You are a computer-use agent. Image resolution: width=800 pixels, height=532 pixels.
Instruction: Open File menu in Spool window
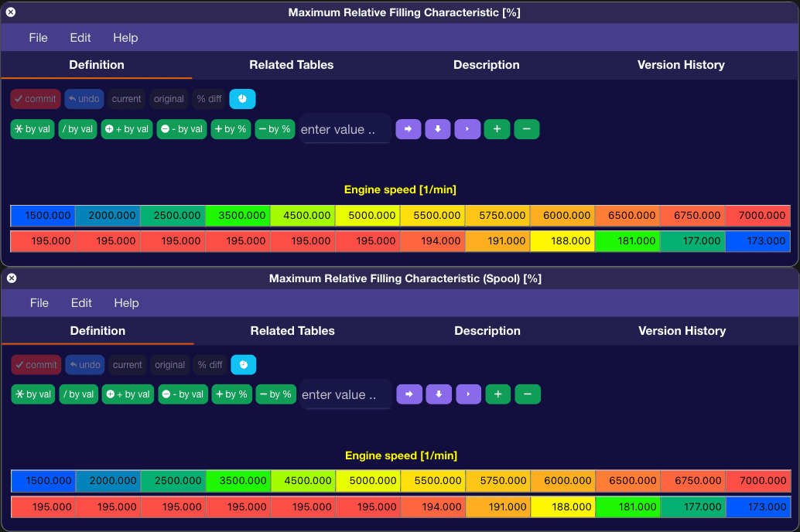pos(39,303)
